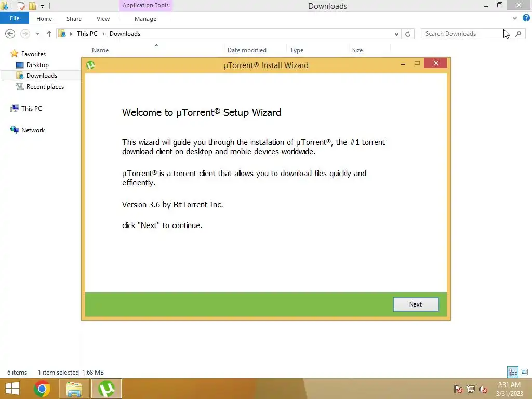Switch to Details view icon in status bar
This screenshot has width=532, height=399.
[513, 372]
